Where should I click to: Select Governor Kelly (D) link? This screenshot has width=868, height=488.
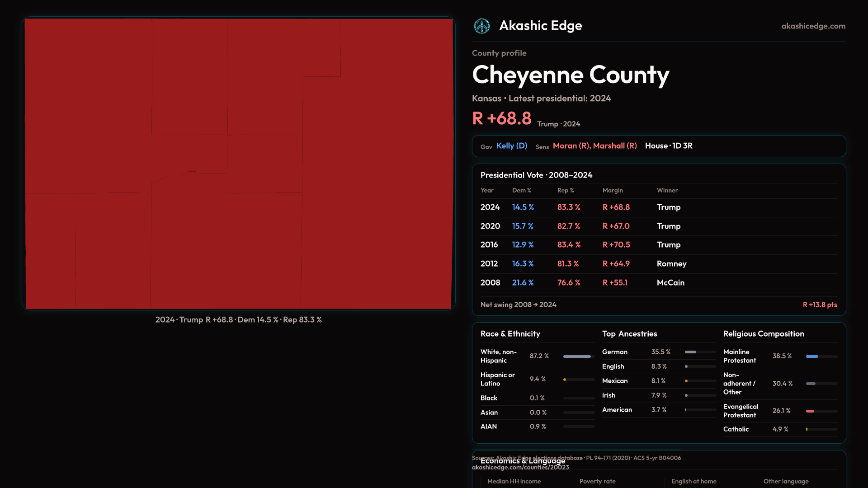511,146
